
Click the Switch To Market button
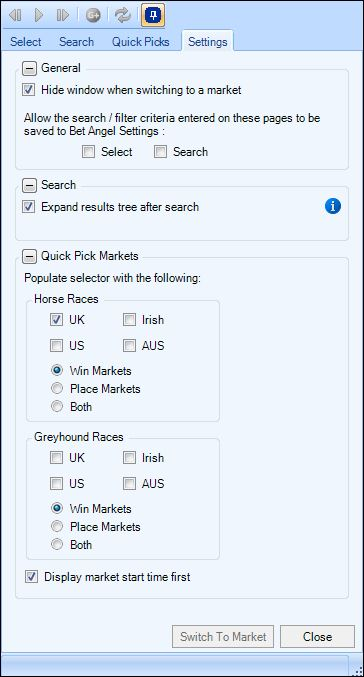pos(223,636)
